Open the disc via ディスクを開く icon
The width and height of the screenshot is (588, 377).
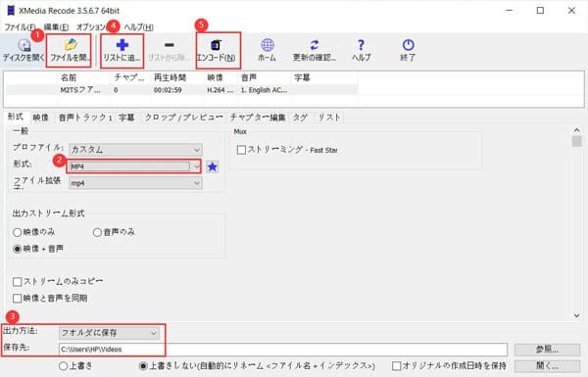(x=24, y=45)
